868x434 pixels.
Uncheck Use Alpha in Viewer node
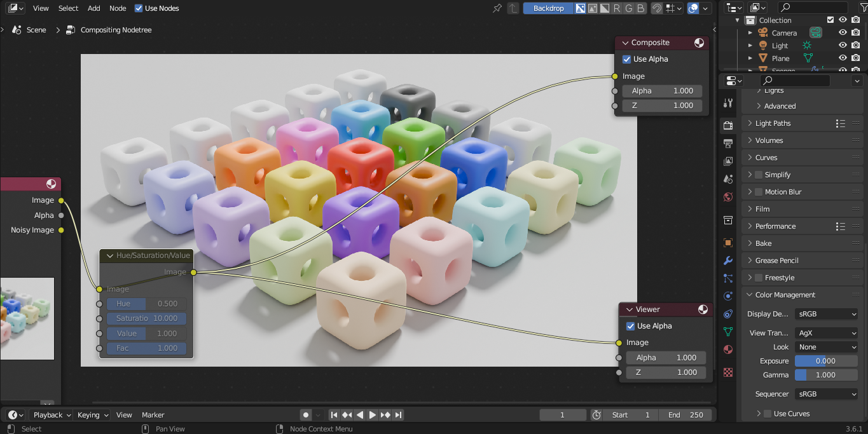[x=630, y=326]
